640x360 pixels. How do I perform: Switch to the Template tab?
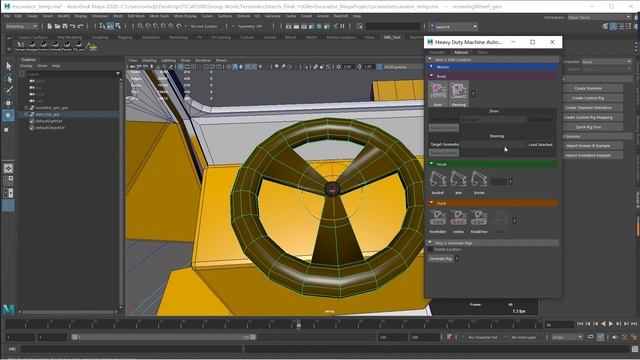click(437, 53)
